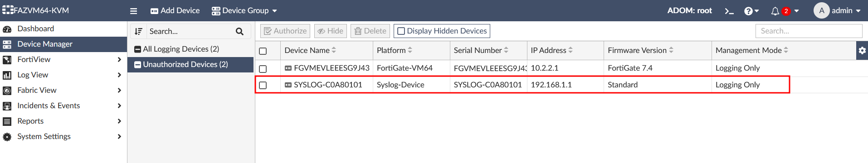Image resolution: width=868 pixels, height=163 pixels.
Task: Click the magnifier icon in device search
Action: point(239,31)
